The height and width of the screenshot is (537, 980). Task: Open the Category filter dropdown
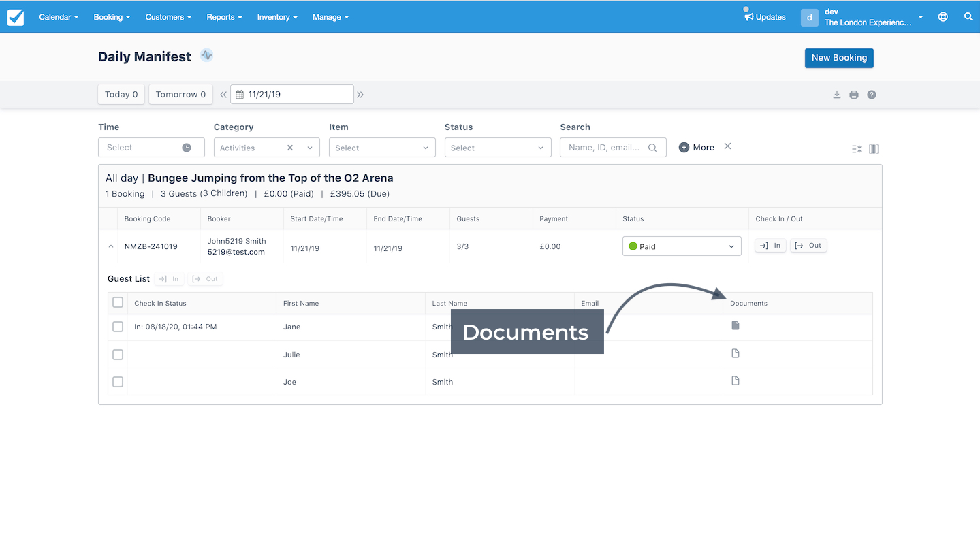point(266,148)
